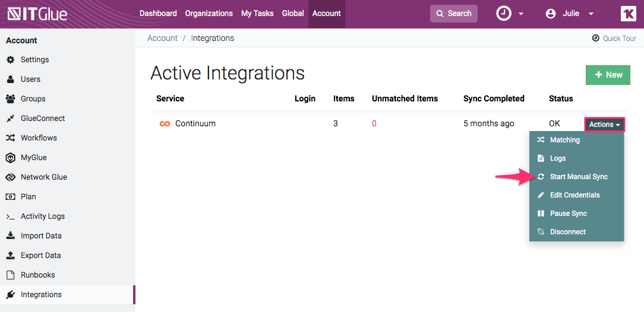Click the Integrations plug icon

[11, 295]
